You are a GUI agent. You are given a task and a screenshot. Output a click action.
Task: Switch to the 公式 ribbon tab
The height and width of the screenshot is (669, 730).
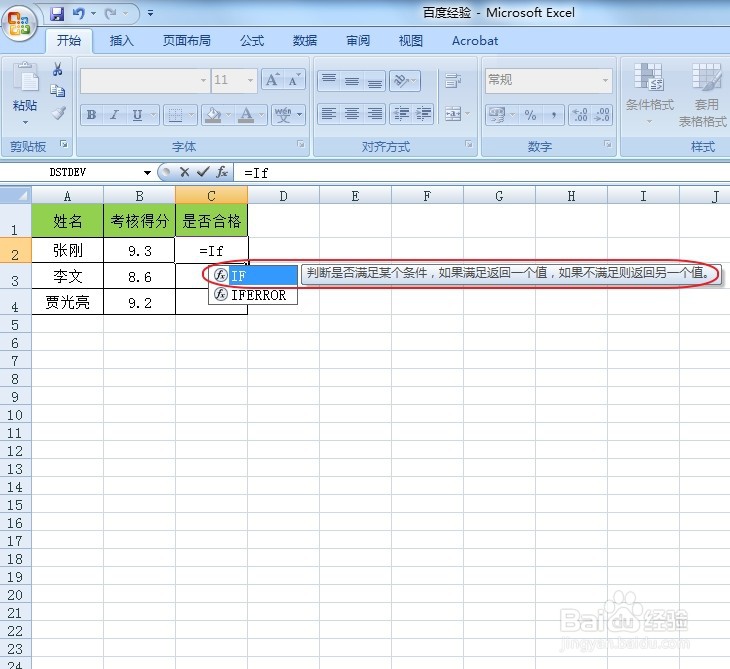point(252,41)
